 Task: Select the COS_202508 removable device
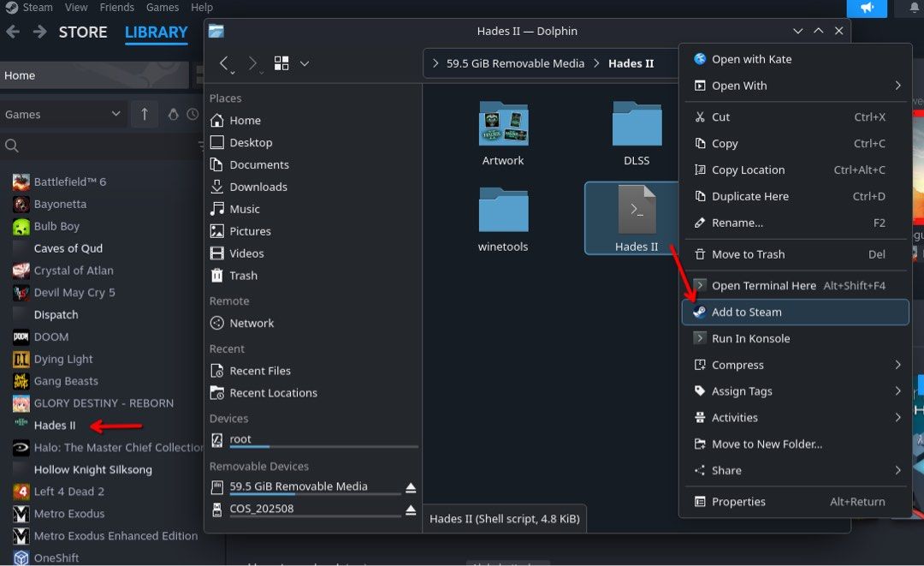click(305, 509)
